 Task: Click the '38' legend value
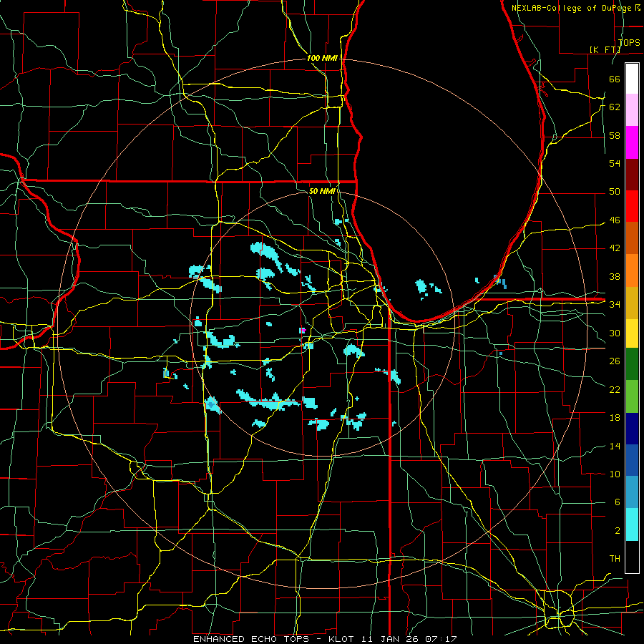coord(615,276)
